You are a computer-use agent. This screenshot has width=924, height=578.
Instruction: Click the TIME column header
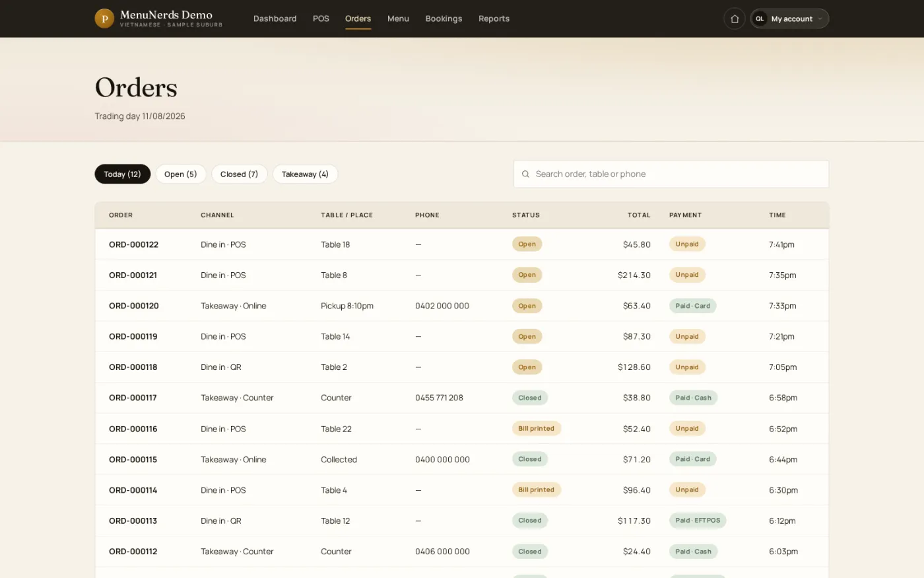coord(777,215)
